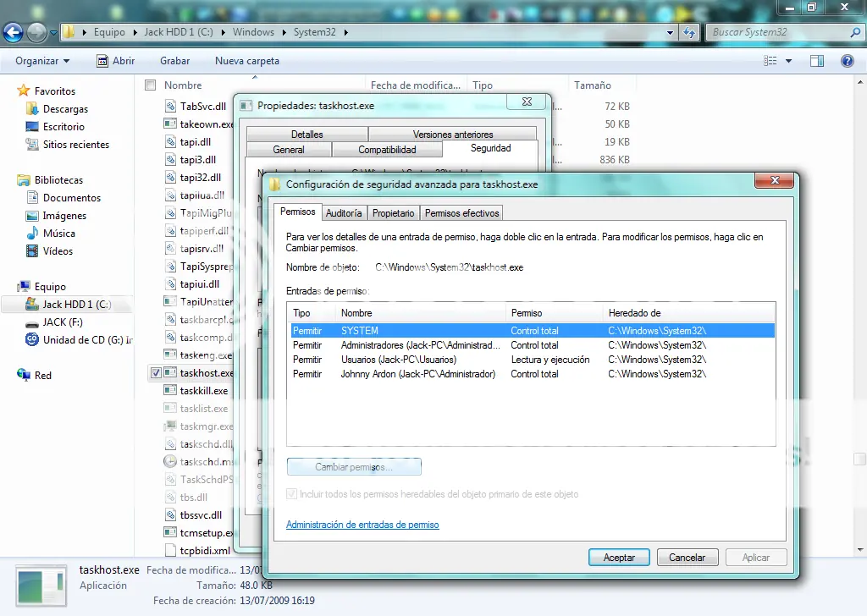Click the Back navigation arrow button
Image resolution: width=867 pixels, height=616 pixels.
(14, 33)
